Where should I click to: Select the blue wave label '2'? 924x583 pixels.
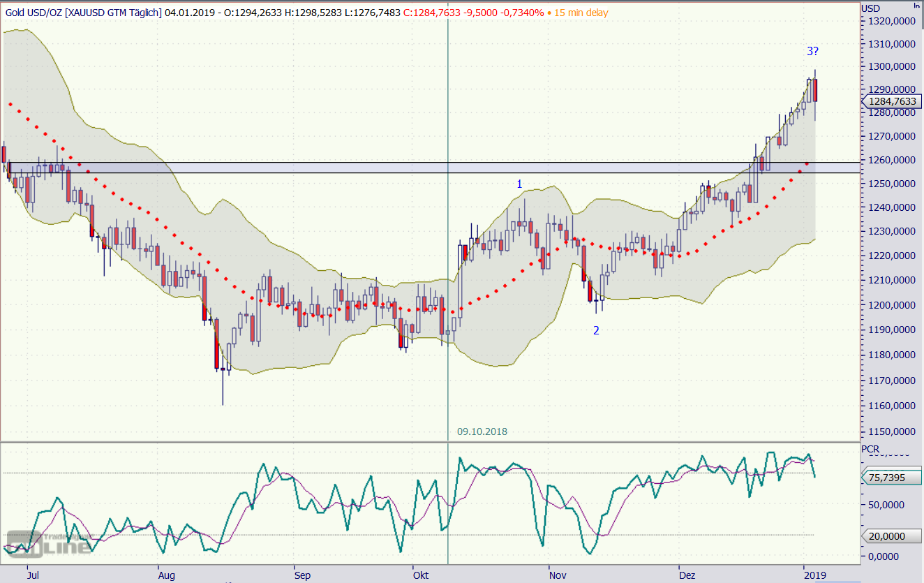pos(596,330)
